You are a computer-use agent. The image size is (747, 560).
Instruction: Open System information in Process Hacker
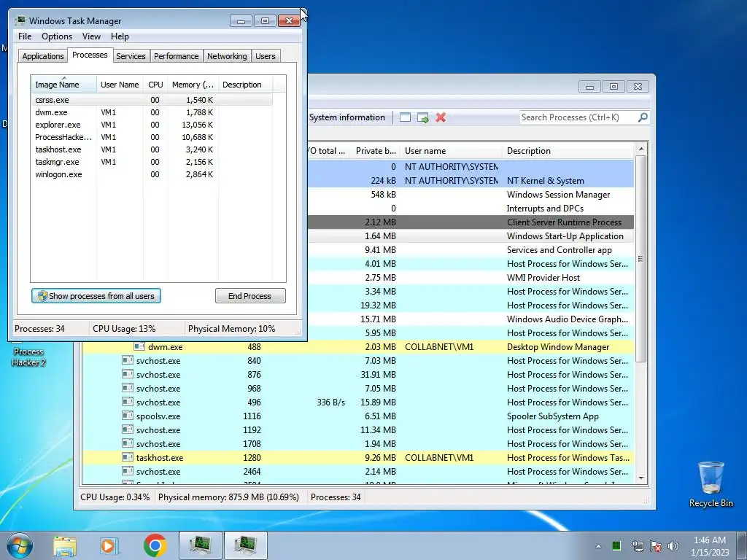(x=347, y=117)
